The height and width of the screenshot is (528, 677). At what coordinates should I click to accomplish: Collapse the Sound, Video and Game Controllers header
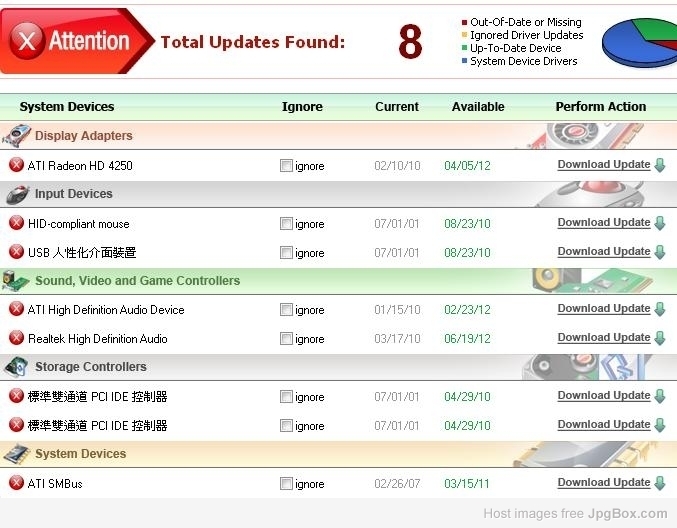pyautogui.click(x=137, y=281)
